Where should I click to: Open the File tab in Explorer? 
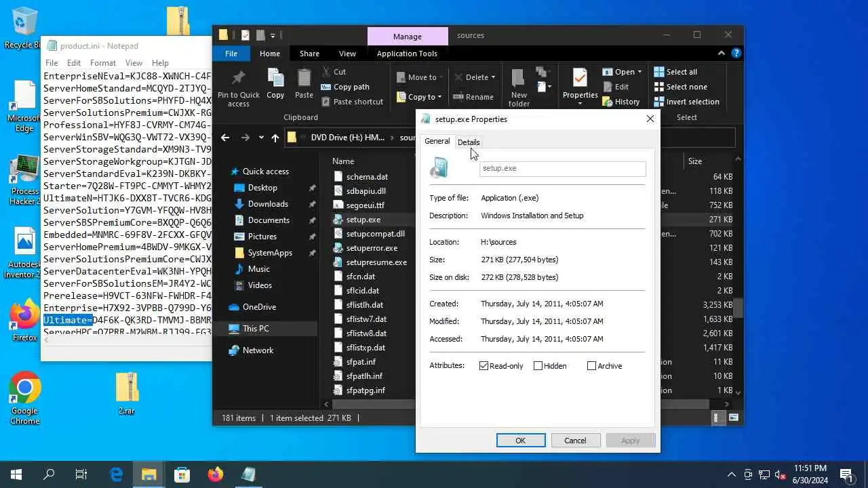tap(231, 54)
